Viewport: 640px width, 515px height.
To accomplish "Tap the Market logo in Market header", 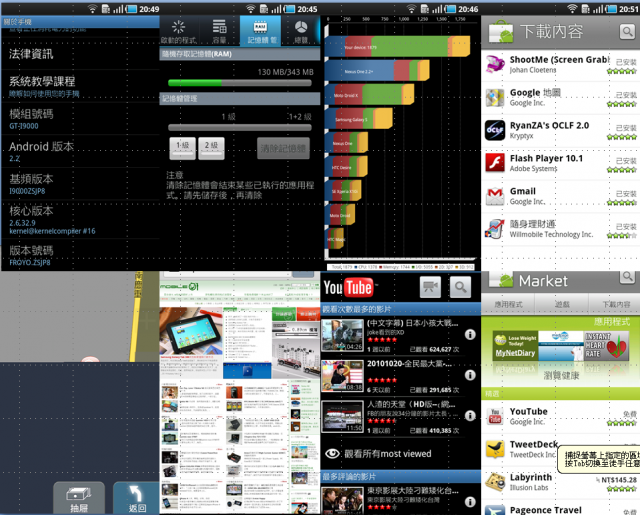I will click(x=502, y=280).
